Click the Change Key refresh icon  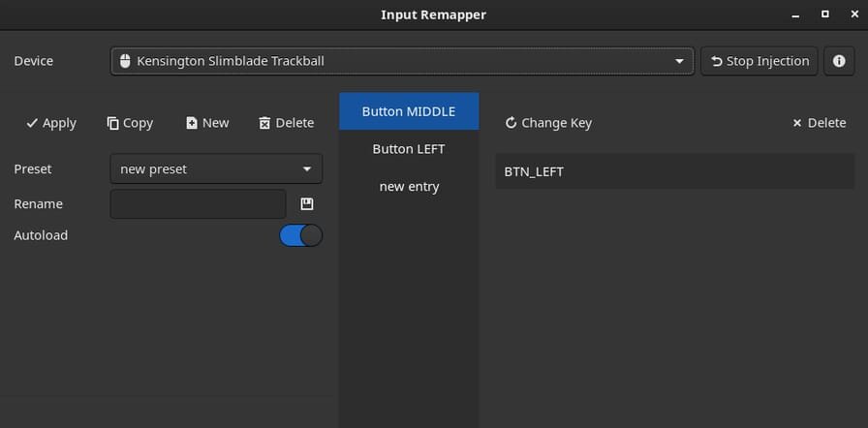click(511, 123)
